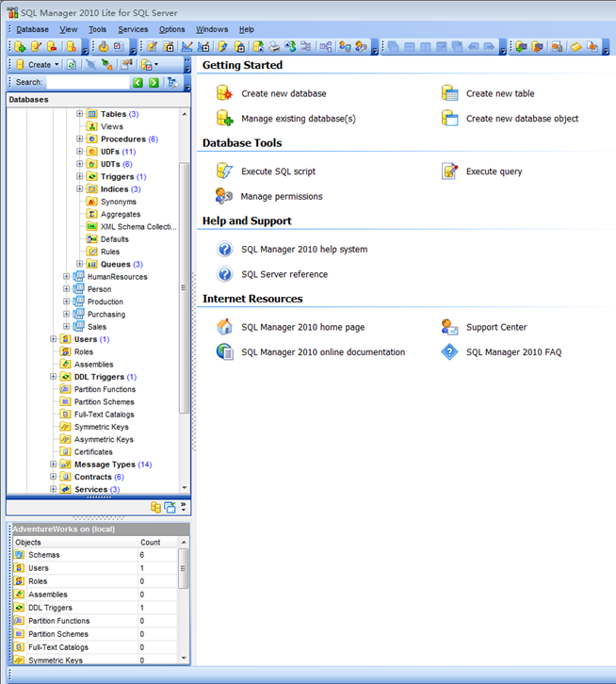This screenshot has width=616, height=684.
Task: Expand the Message Types (14) node
Action: point(53,464)
